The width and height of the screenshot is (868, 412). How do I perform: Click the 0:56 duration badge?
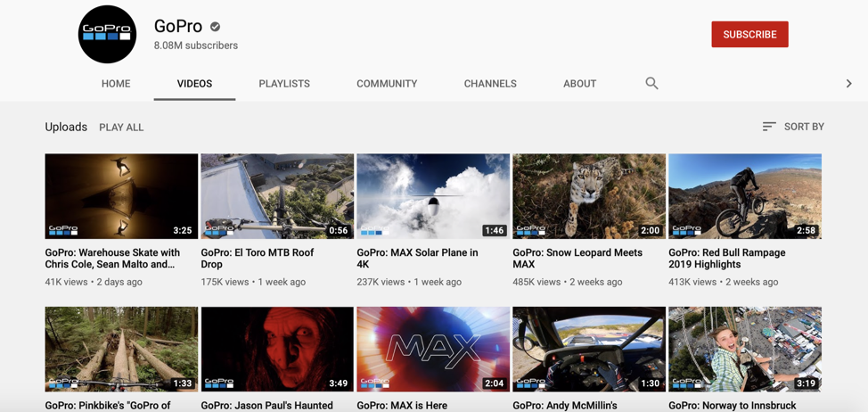tap(339, 230)
